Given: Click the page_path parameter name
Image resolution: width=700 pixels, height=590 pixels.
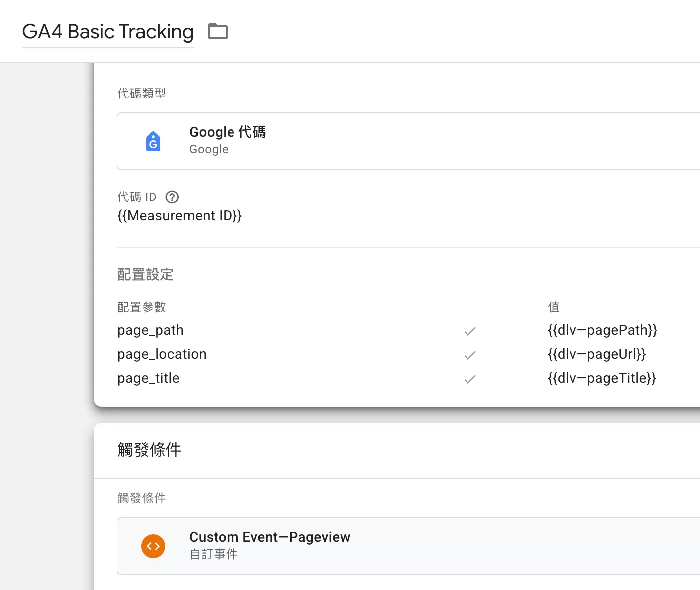Looking at the screenshot, I should tap(150, 330).
